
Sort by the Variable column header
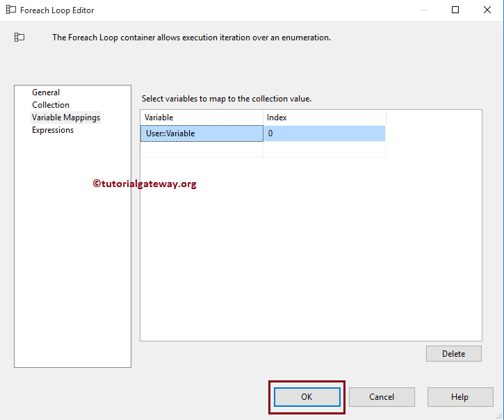coord(202,118)
